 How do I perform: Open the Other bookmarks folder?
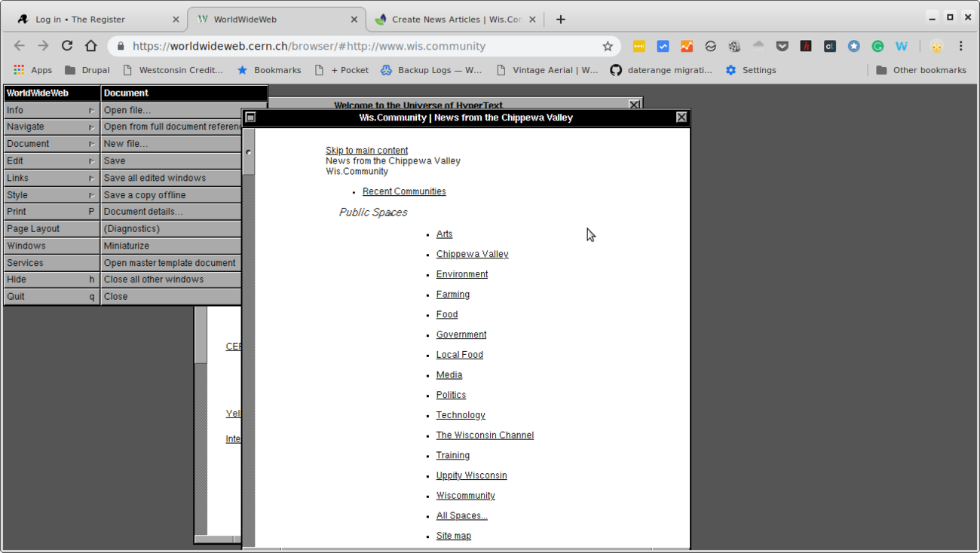tap(920, 70)
